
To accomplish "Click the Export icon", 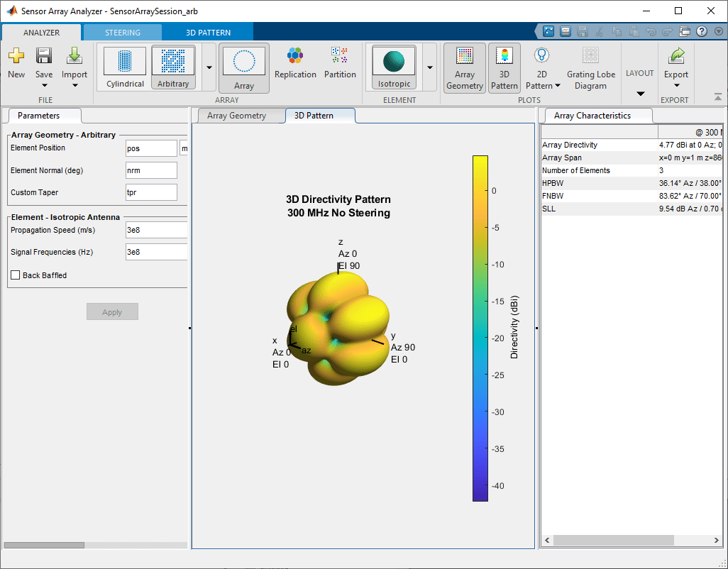I will coord(675,57).
